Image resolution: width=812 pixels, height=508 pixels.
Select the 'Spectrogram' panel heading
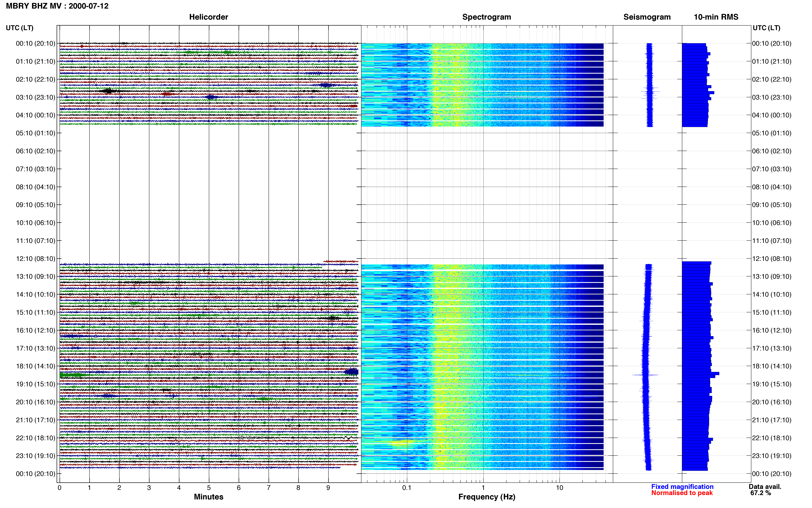(x=487, y=17)
